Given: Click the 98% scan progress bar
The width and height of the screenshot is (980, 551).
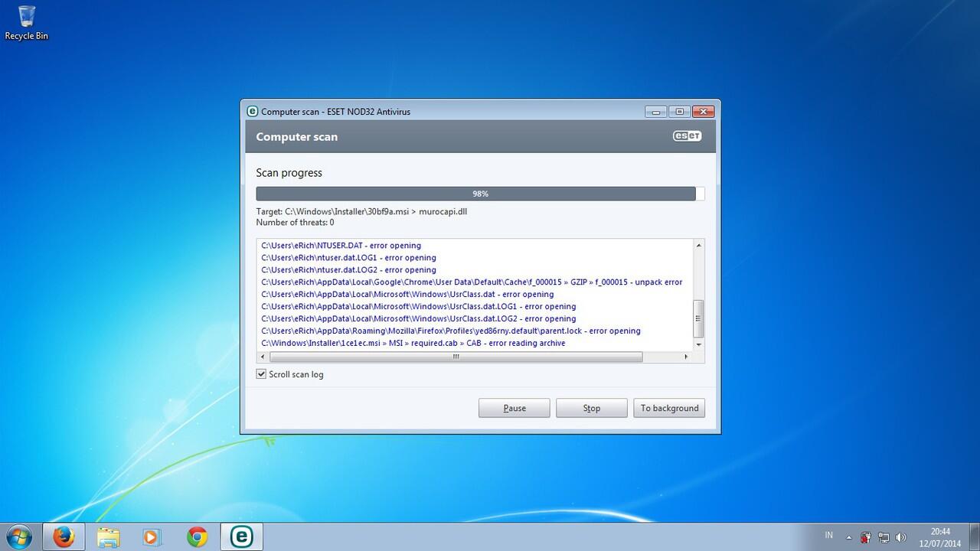Looking at the screenshot, I should 480,194.
